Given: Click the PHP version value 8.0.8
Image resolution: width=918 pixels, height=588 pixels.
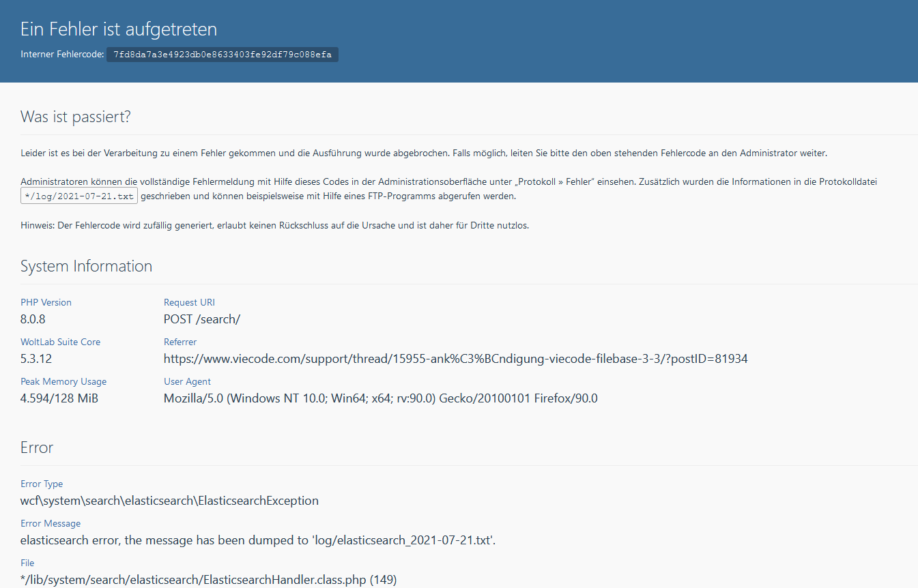Looking at the screenshot, I should click(33, 319).
